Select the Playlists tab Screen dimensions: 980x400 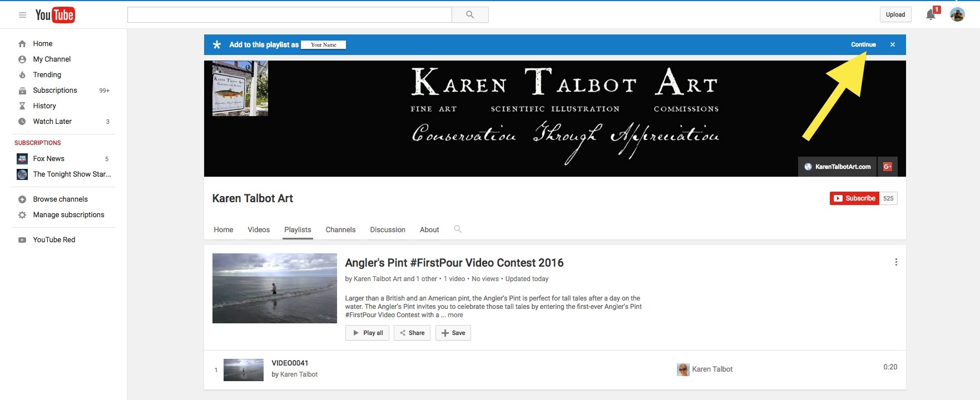click(x=298, y=229)
